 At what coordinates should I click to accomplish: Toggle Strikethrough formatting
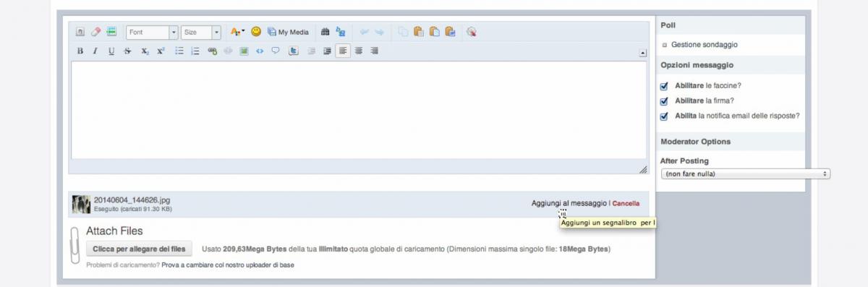[x=127, y=51]
